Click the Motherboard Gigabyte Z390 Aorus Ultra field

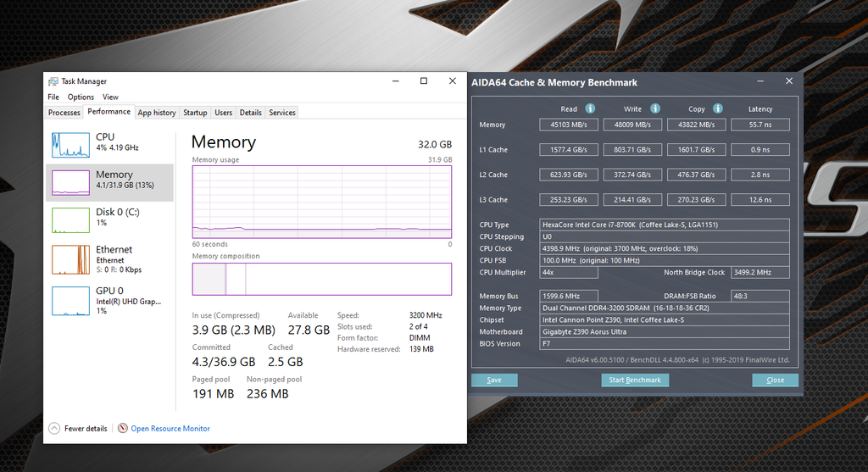(x=665, y=332)
